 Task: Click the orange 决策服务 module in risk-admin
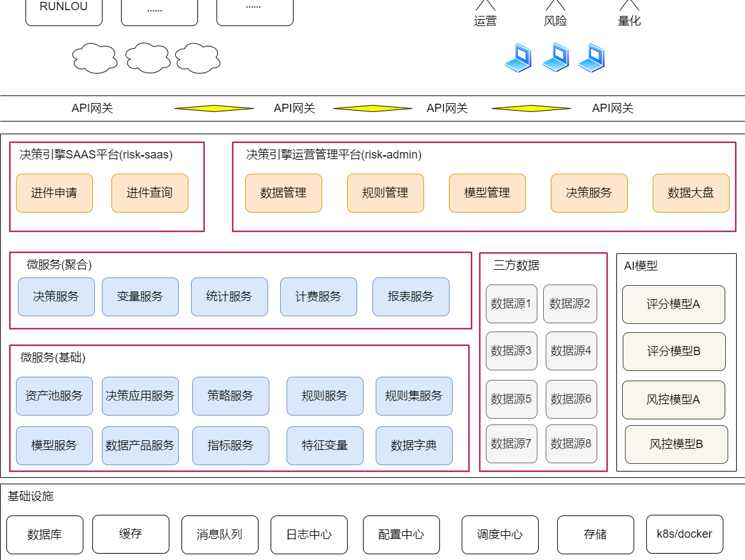coord(589,193)
